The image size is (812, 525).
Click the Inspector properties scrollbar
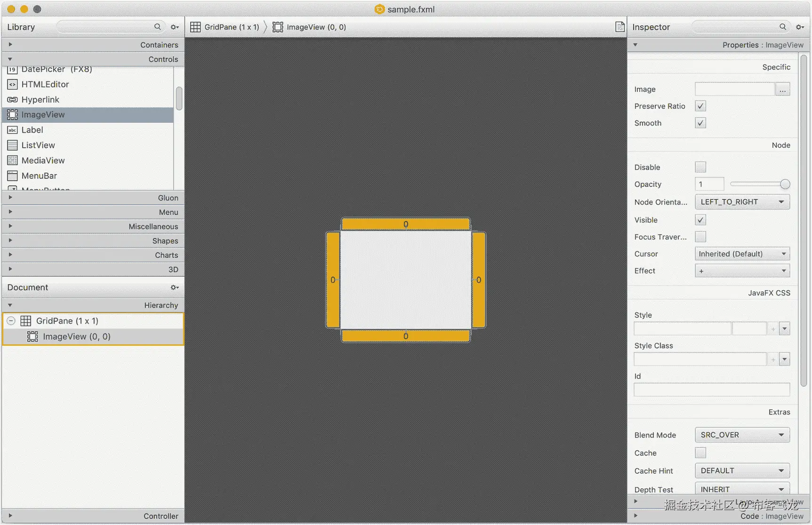pyautogui.click(x=804, y=220)
